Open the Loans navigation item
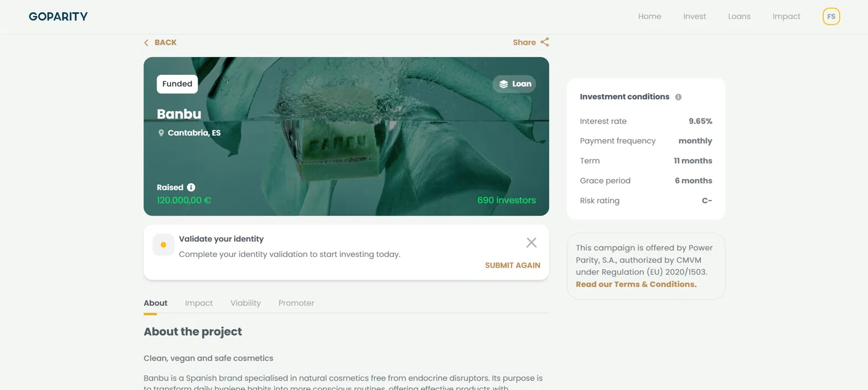This screenshot has height=390, width=868. [739, 17]
